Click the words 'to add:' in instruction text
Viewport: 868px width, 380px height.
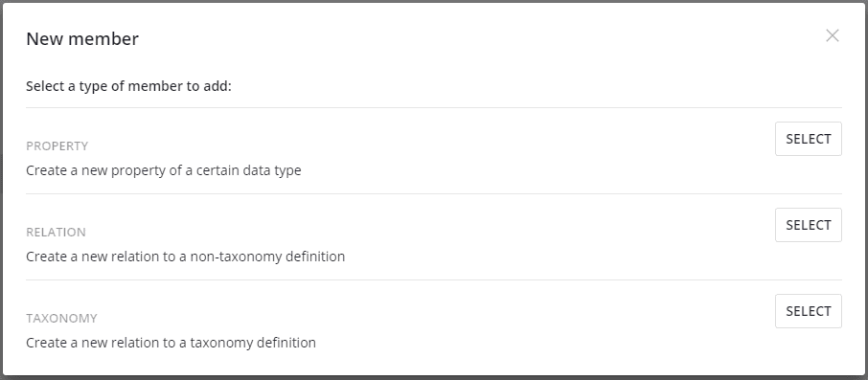point(212,87)
